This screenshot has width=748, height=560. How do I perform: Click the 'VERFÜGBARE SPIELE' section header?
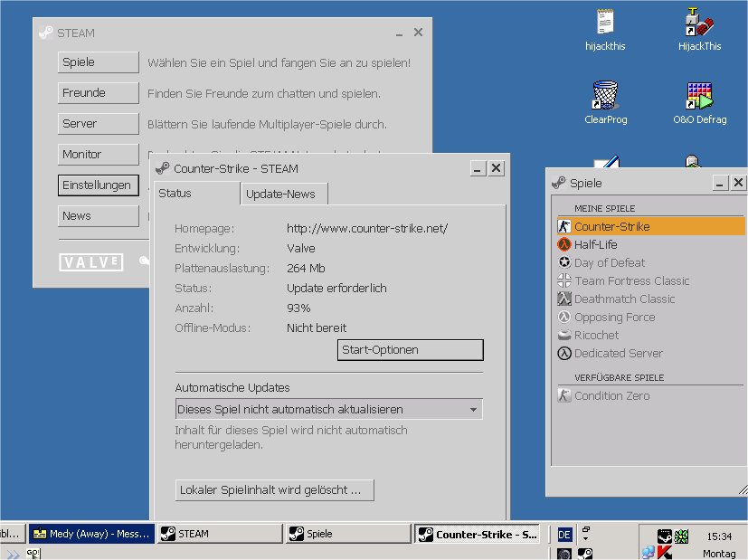[x=620, y=378]
